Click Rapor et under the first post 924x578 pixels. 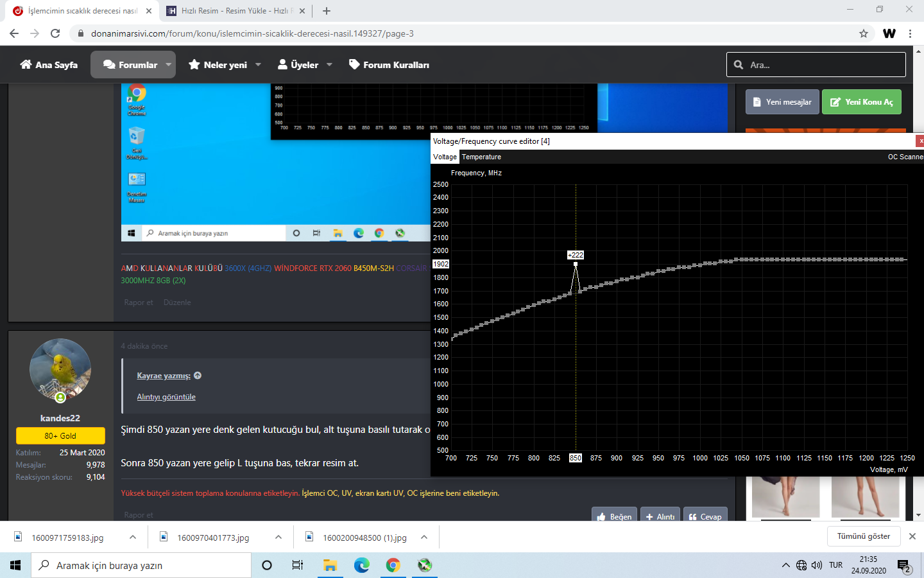[x=139, y=302]
